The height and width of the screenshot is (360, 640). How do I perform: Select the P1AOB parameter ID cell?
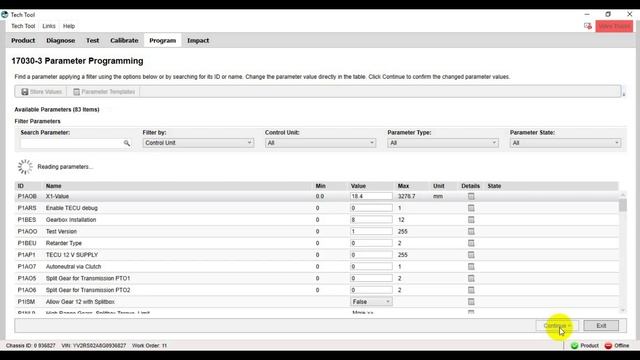click(27, 196)
